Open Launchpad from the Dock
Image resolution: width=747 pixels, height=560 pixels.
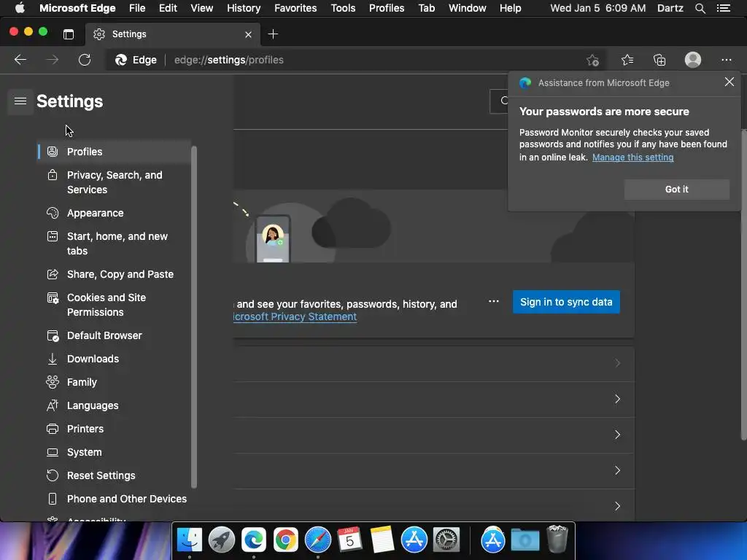click(x=222, y=540)
